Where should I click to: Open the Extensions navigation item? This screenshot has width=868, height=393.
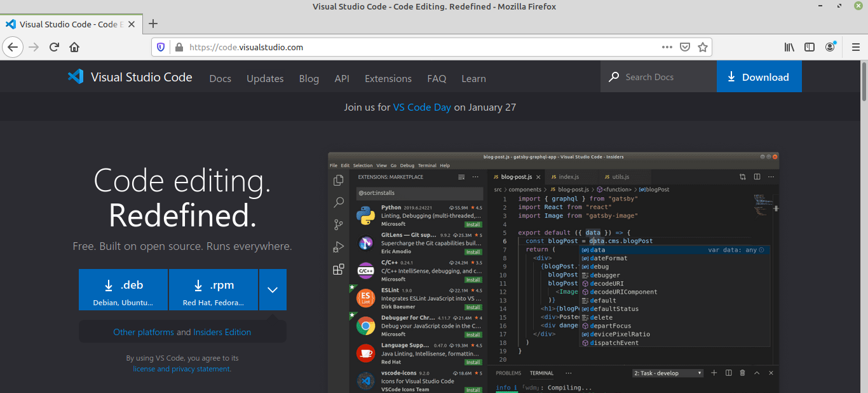pyautogui.click(x=388, y=78)
